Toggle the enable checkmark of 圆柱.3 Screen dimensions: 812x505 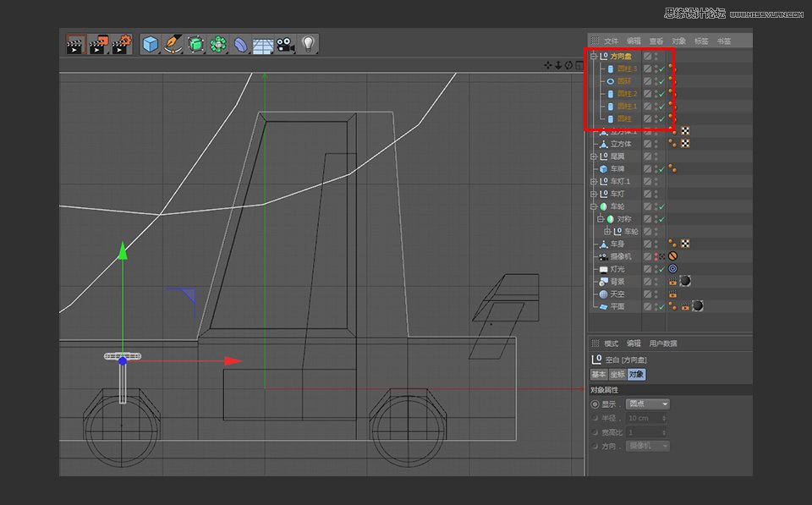pyautogui.click(x=661, y=69)
